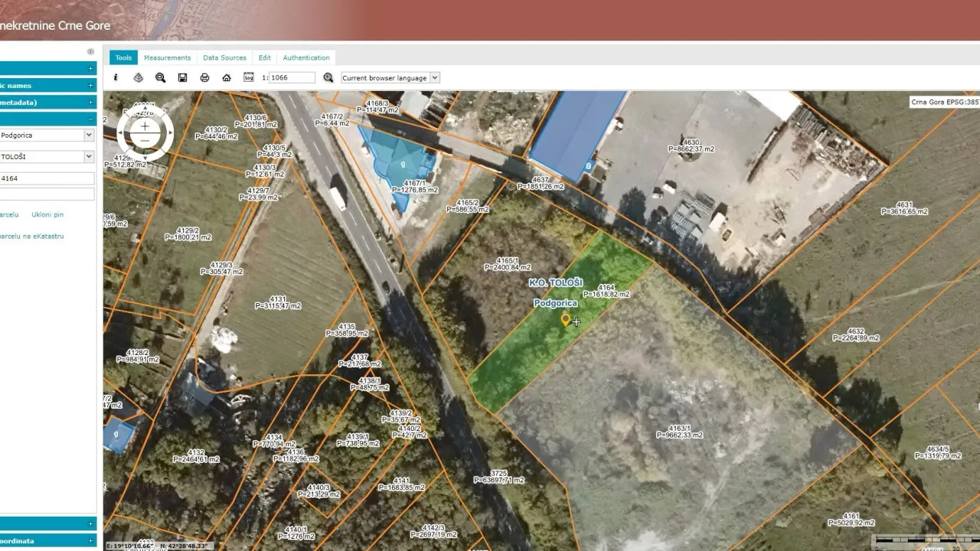Screen dimensions: 980x551
Task: Click the K.O. TOLOŠI map label
Action: [556, 283]
